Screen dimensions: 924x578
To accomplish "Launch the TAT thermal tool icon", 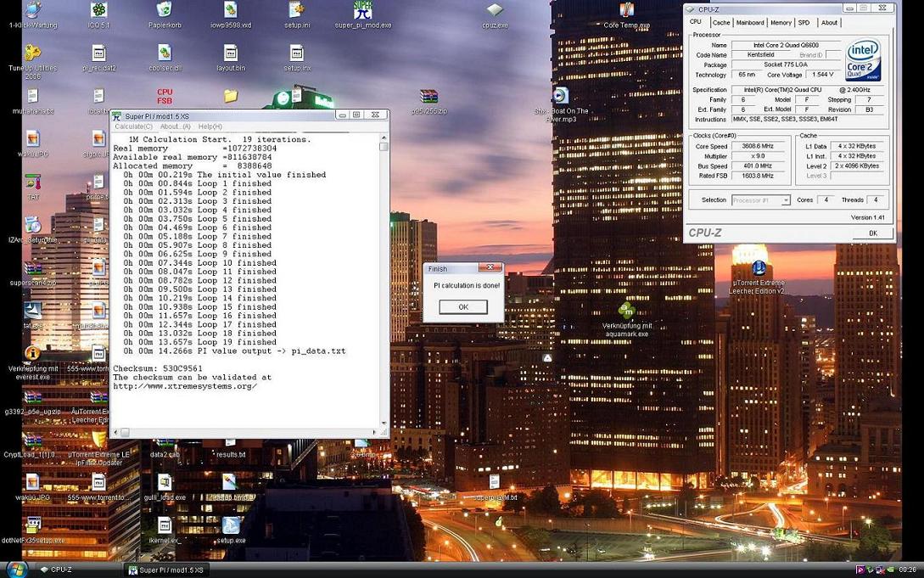I will click(x=33, y=187).
